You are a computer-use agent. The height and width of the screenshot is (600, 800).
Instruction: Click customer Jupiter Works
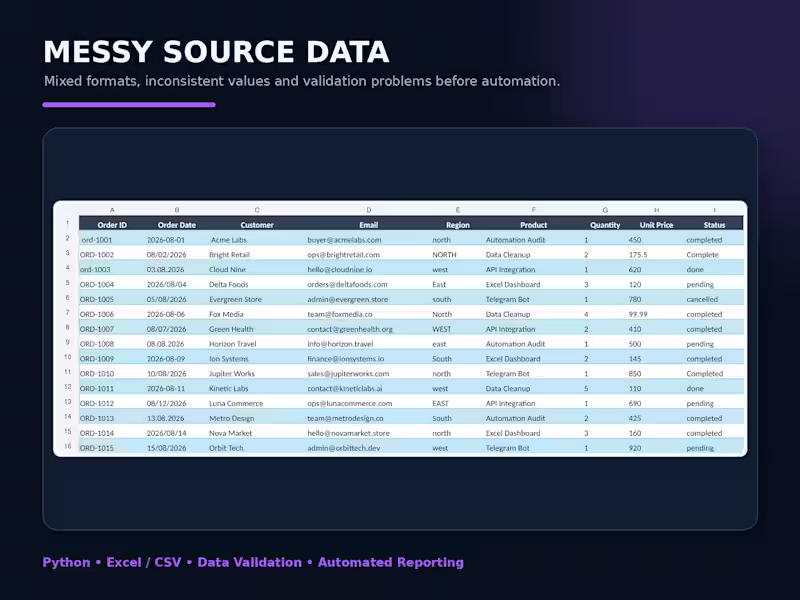point(232,373)
